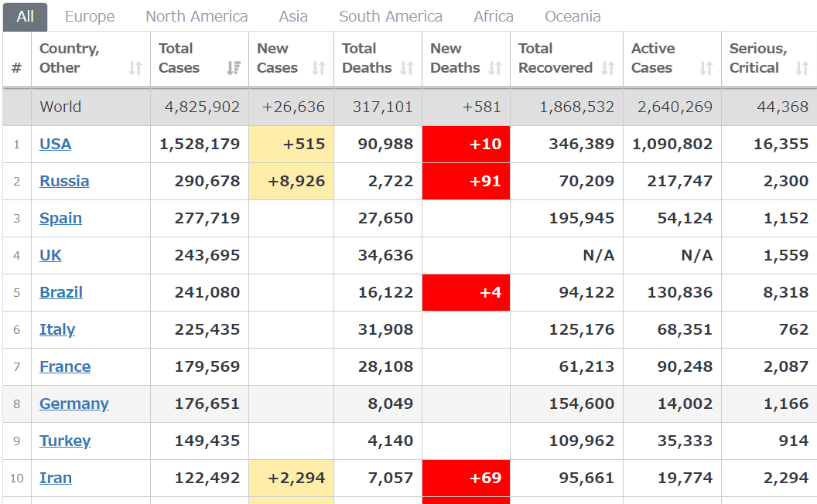This screenshot has height=504, width=817.
Task: Follow the Spain link
Action: click(60, 218)
